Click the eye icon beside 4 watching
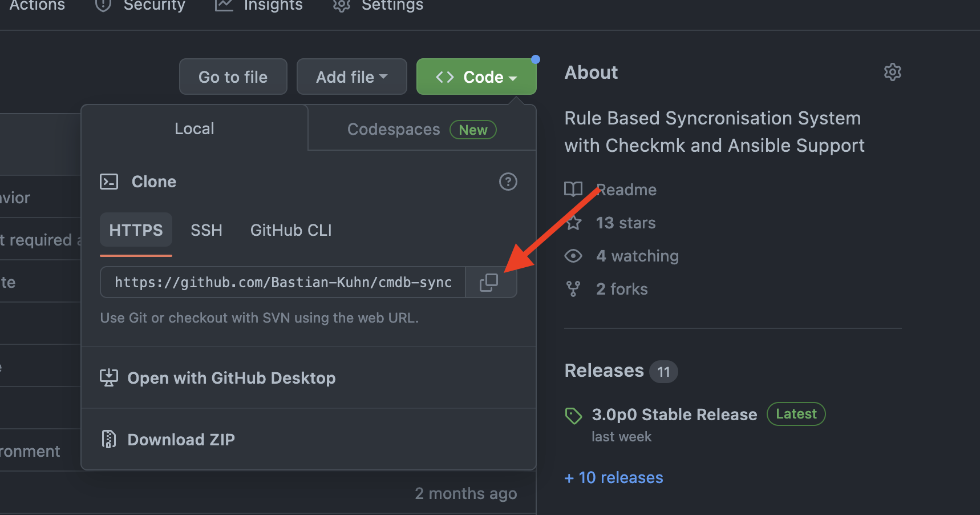Screen dimensions: 980x515 (x=573, y=256)
